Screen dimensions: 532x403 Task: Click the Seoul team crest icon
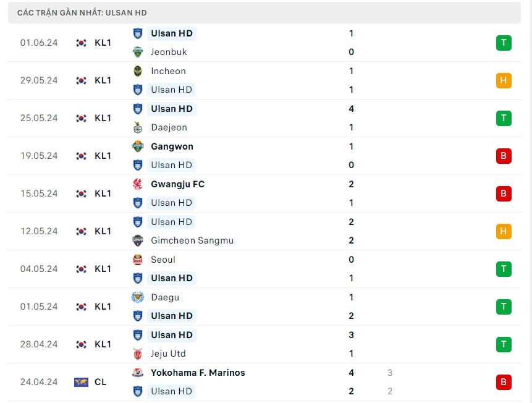137,260
